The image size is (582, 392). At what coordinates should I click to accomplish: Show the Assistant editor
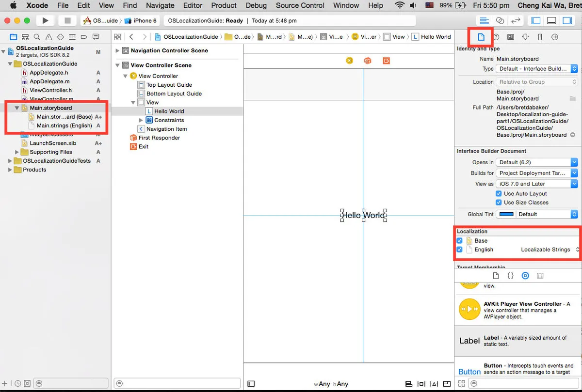click(x=500, y=21)
